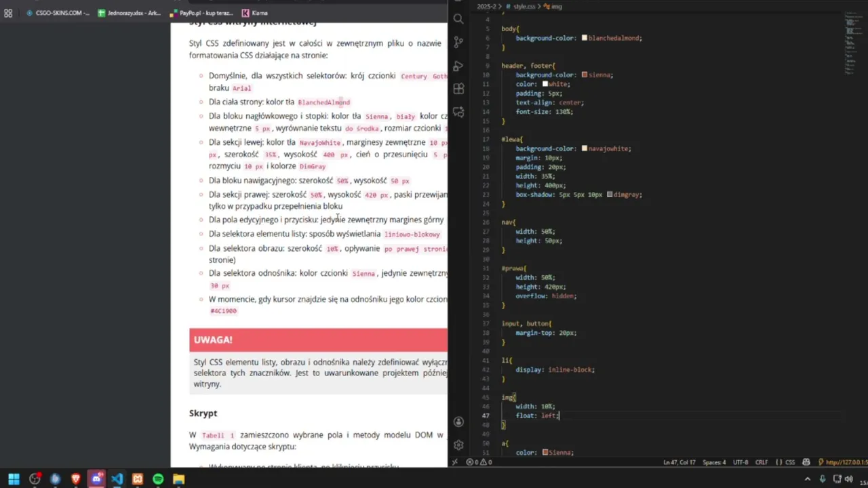The image size is (868, 488).
Task: Click the header, footer selector line
Action: pyautogui.click(x=528, y=66)
